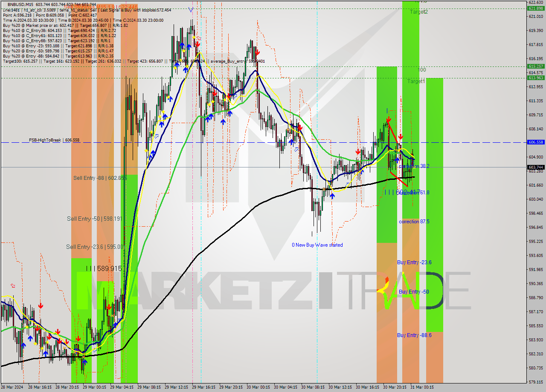Click the '30 Mar 12:15' time axis label
Image resolution: width=546 pixels, height=392 pixels.
tap(340, 387)
